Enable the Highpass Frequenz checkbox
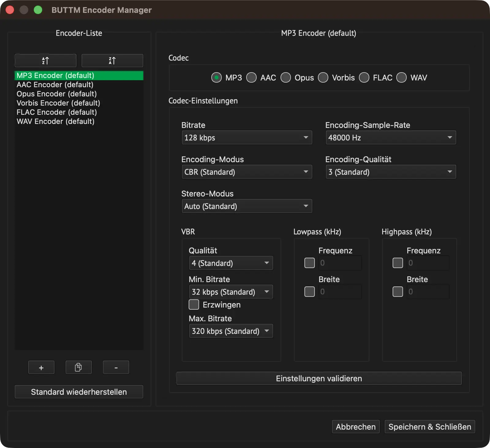Screen dimensions: 490x448 [398, 263]
